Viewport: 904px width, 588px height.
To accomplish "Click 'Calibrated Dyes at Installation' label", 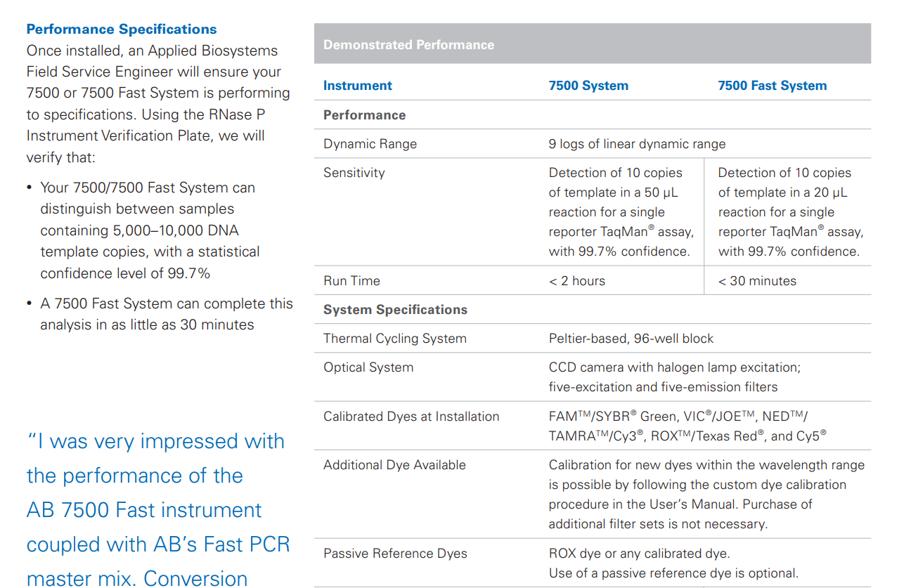I will coord(411,417).
